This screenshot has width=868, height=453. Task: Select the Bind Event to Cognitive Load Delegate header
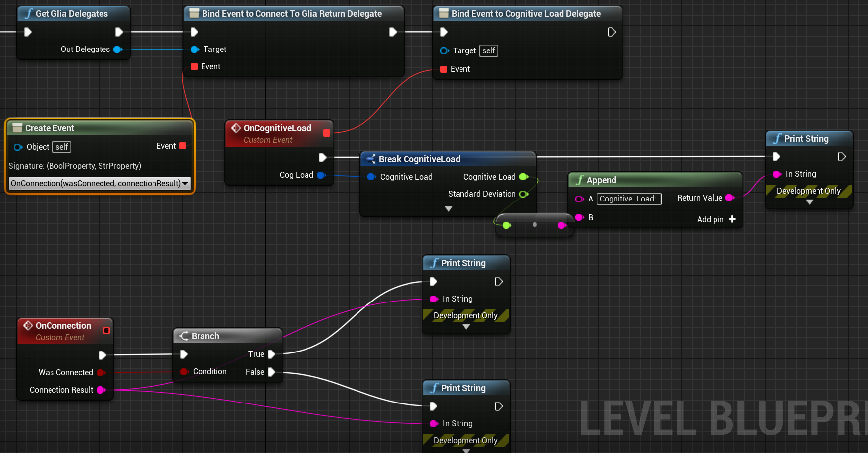pyautogui.click(x=526, y=14)
